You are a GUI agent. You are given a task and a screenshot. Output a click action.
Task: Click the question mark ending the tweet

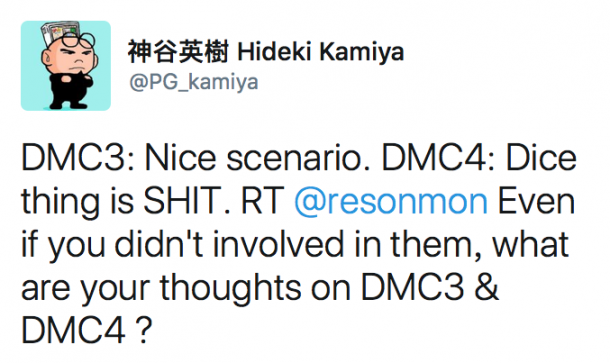[x=142, y=331]
